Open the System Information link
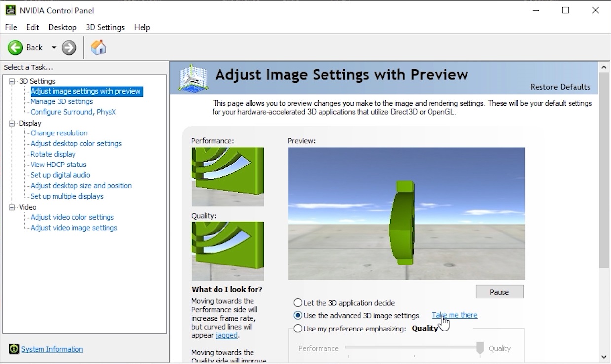 pos(52,349)
